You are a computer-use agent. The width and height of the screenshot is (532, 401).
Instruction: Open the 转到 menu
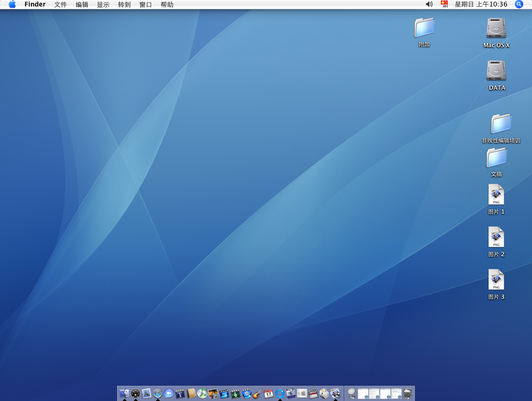click(x=124, y=5)
